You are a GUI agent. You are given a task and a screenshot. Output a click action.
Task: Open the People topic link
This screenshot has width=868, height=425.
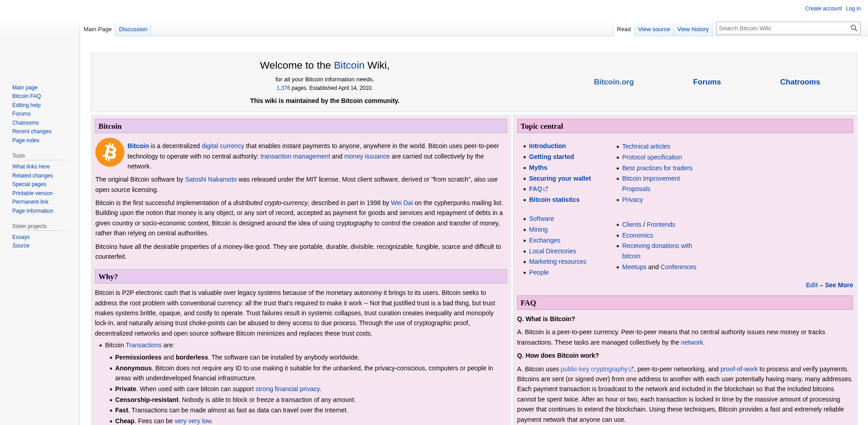[x=538, y=272]
